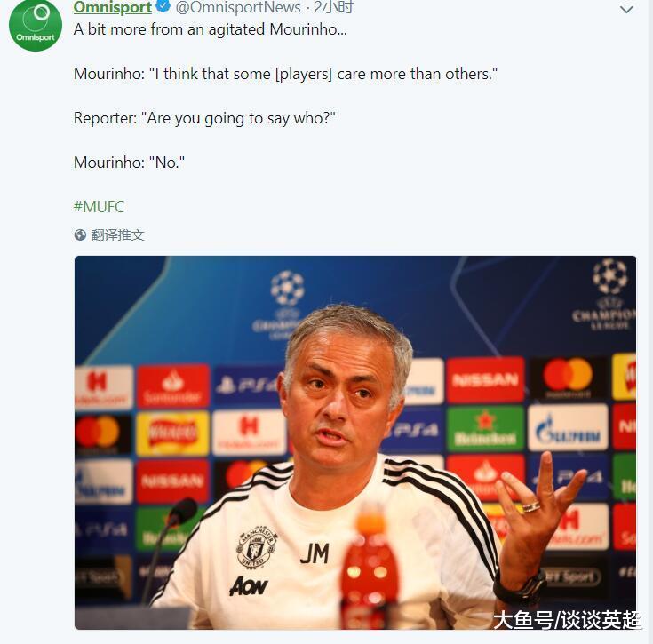The height and width of the screenshot is (644, 653).
Task: Select the 翻译推文 translate tweet link
Action: [117, 235]
